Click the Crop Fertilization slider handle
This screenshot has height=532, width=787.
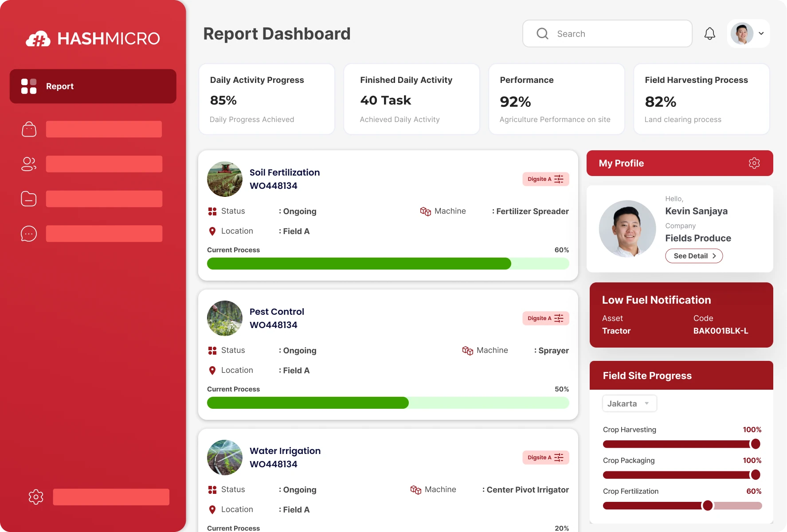[708, 505]
